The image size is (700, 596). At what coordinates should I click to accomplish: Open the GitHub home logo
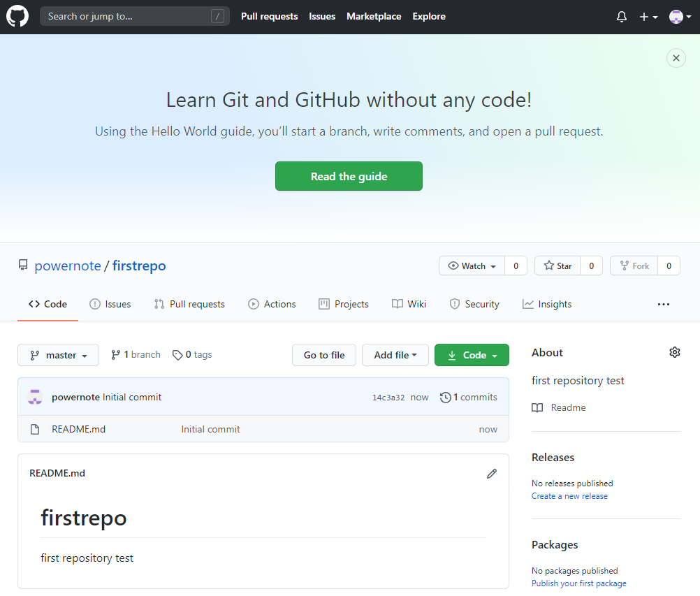(x=17, y=17)
